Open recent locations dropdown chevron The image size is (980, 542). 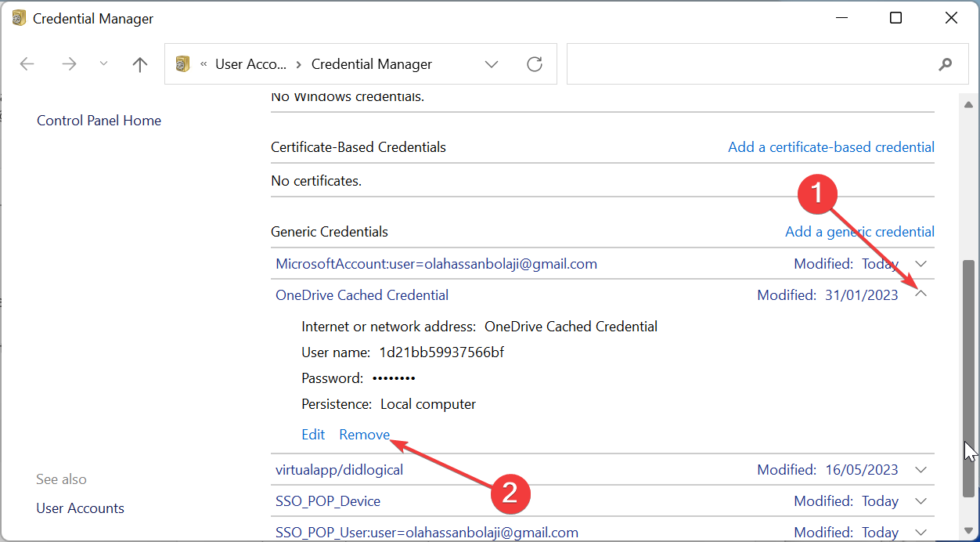(x=104, y=64)
